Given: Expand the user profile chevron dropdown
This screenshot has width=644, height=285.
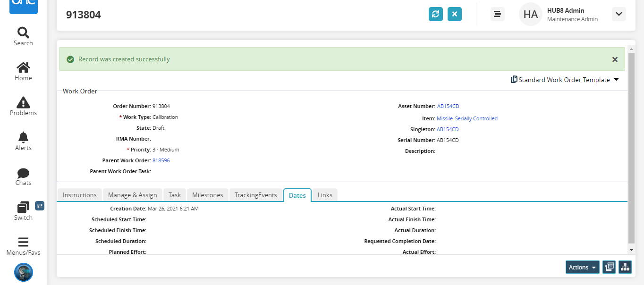Looking at the screenshot, I should pyautogui.click(x=619, y=14).
